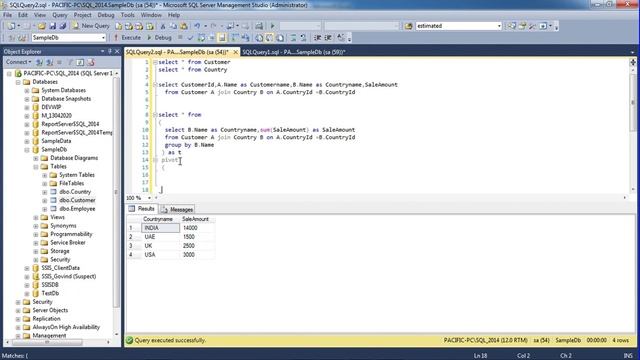Open the SampleDb database dropdown
This screenshot has width=640, height=360.
[x=103, y=38]
